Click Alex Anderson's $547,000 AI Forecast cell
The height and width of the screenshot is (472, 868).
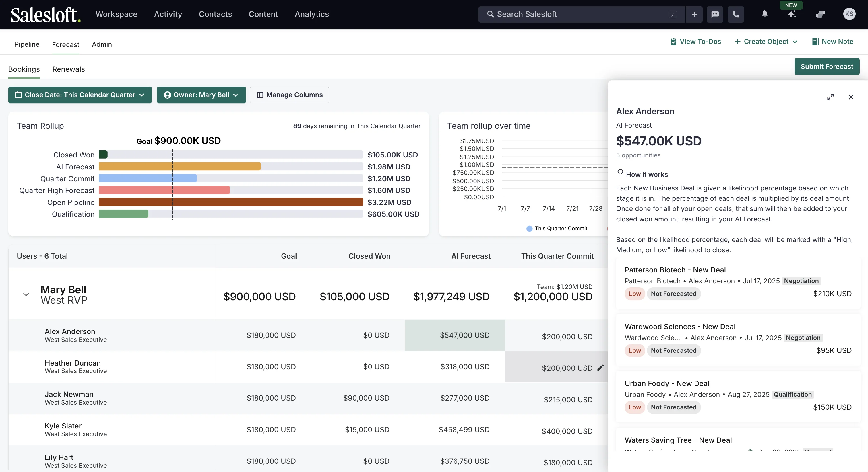tap(455, 335)
